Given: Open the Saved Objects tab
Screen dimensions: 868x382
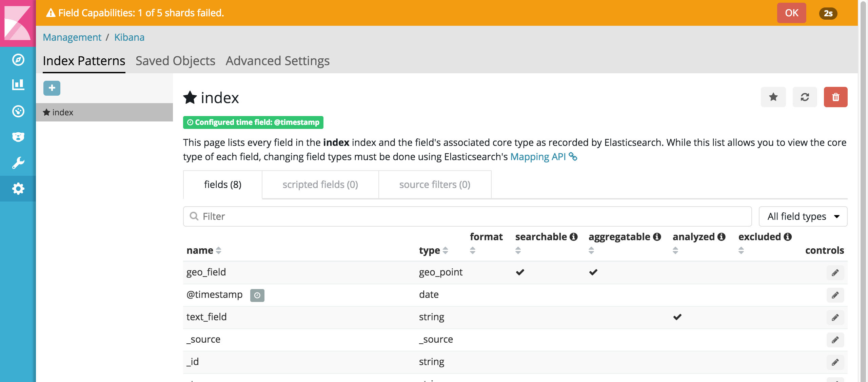Looking at the screenshot, I should point(175,61).
